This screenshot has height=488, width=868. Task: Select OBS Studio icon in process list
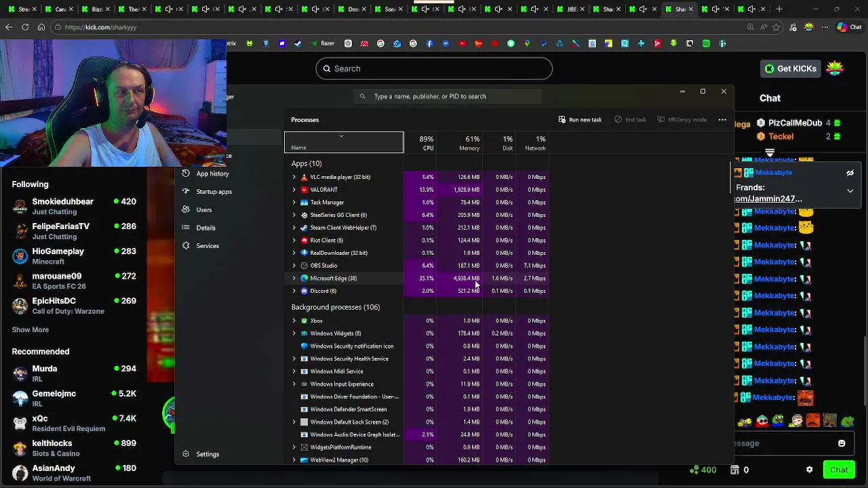[x=304, y=266]
